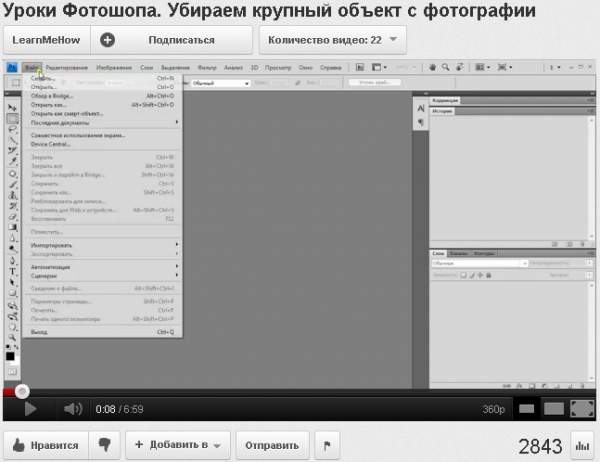This screenshot has width=600, height=462.
Task: Choose Выход in the File menu
Action: 103,332
